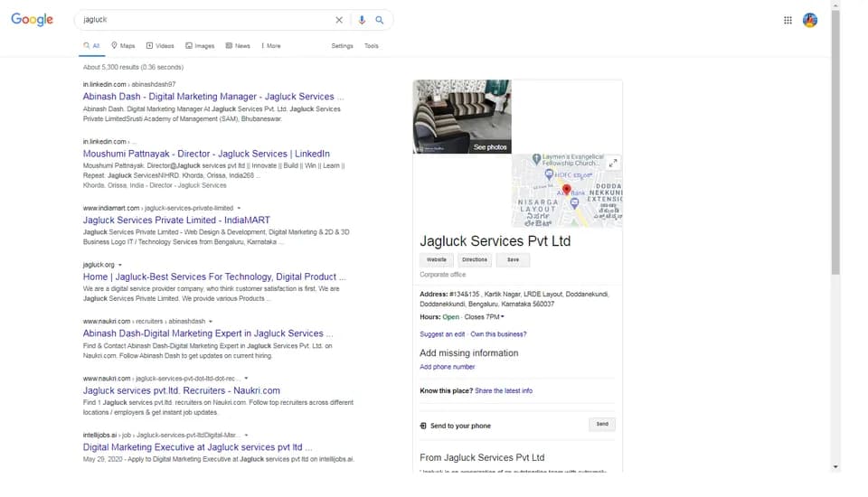Viewport: 868px width, 497px height.
Task: Switch to News tab
Action: (238, 46)
